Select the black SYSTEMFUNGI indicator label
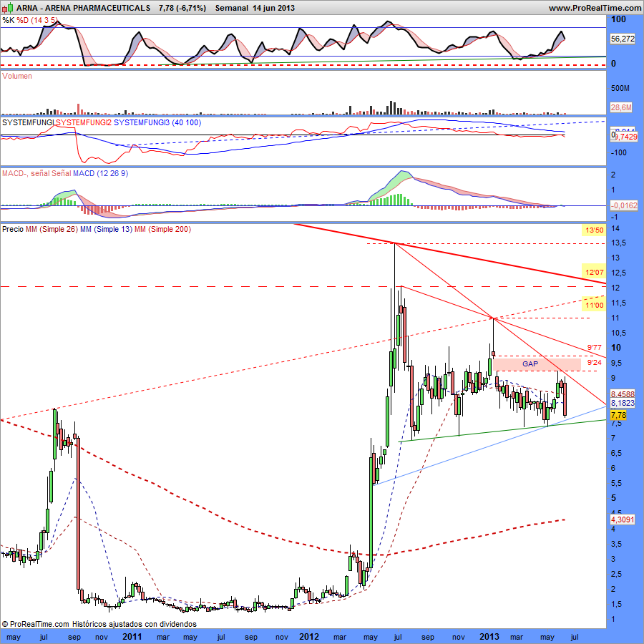 (28, 122)
